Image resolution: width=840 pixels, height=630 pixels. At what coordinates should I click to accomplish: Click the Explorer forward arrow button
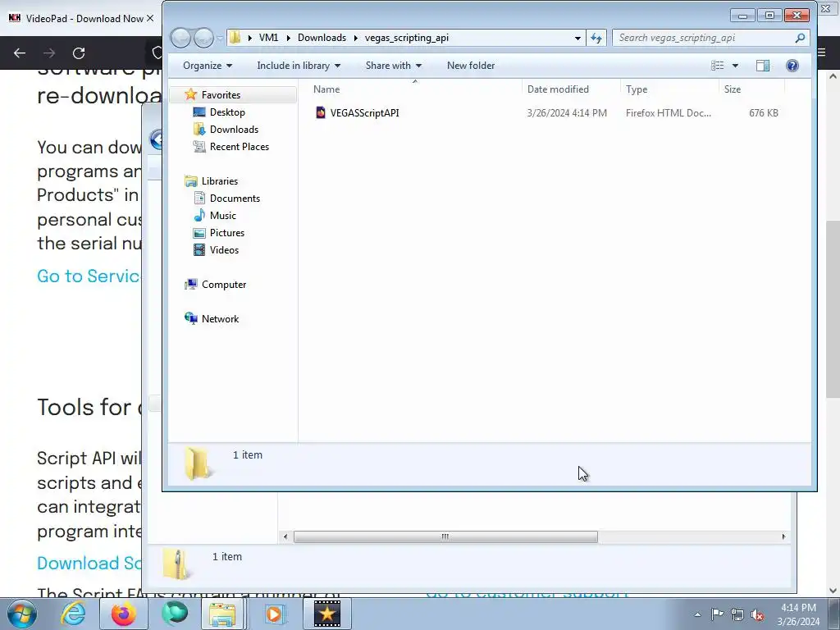203,38
